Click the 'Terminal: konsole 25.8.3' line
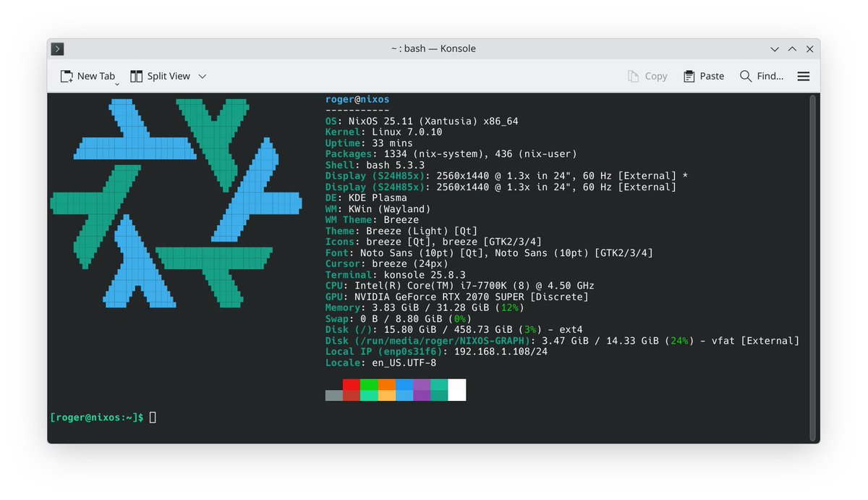This screenshot has width=868, height=500. tap(396, 275)
